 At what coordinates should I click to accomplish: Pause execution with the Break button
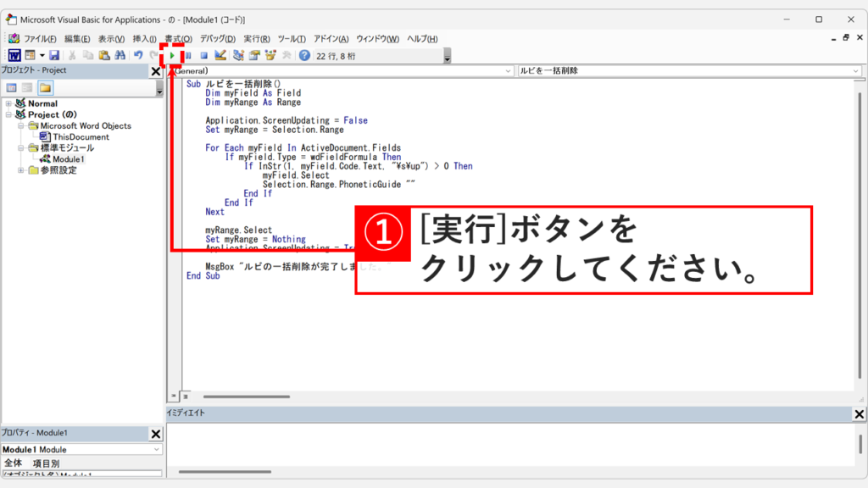pos(187,55)
